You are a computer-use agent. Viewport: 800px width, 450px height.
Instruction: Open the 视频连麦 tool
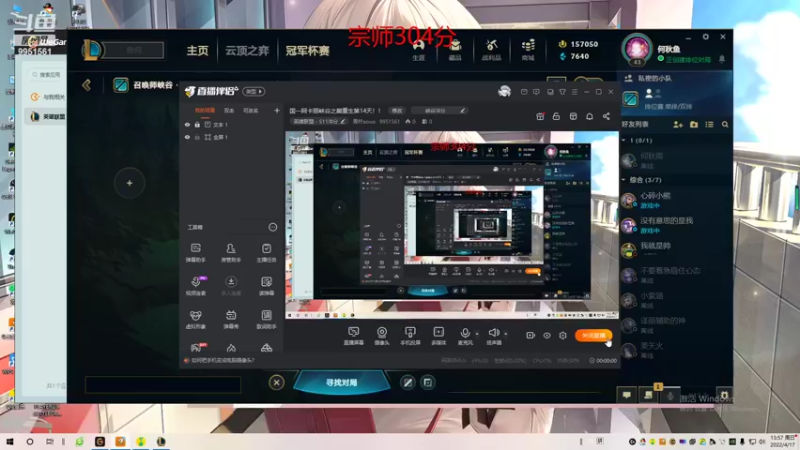pyautogui.click(x=195, y=286)
